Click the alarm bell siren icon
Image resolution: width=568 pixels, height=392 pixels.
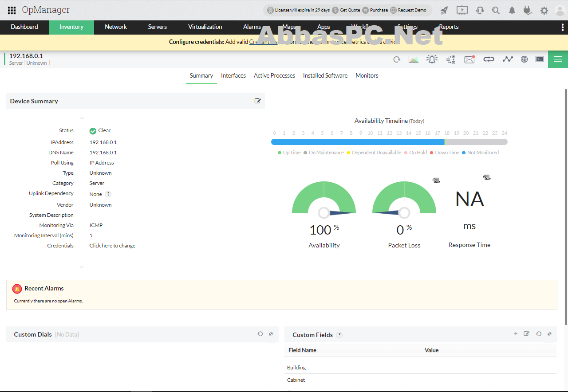pos(432,59)
